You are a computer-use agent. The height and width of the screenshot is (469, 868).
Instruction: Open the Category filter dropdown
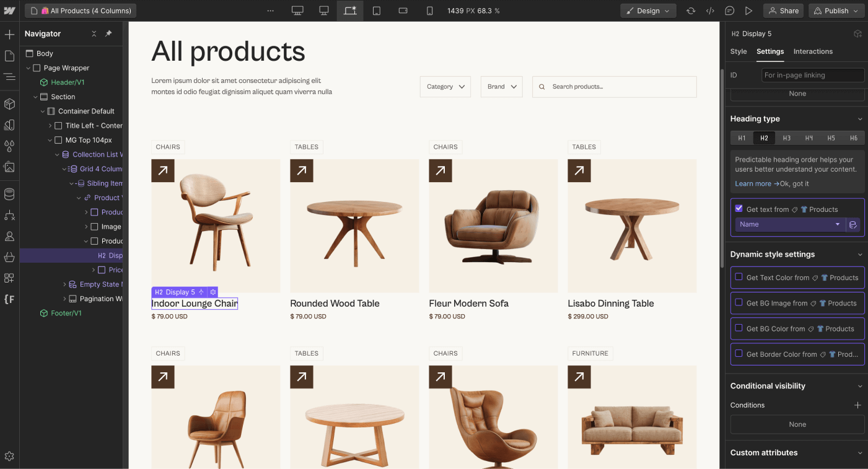pyautogui.click(x=445, y=87)
